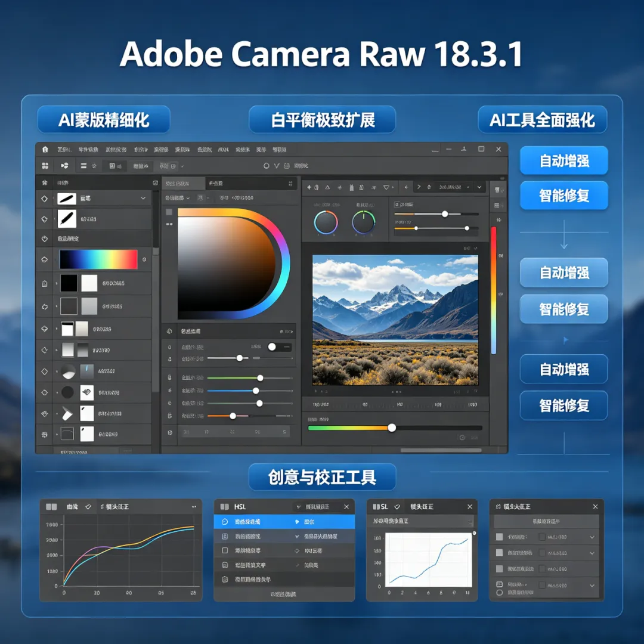Select the HSL panel title tab
Screen dimensions: 644x644
coord(240,506)
